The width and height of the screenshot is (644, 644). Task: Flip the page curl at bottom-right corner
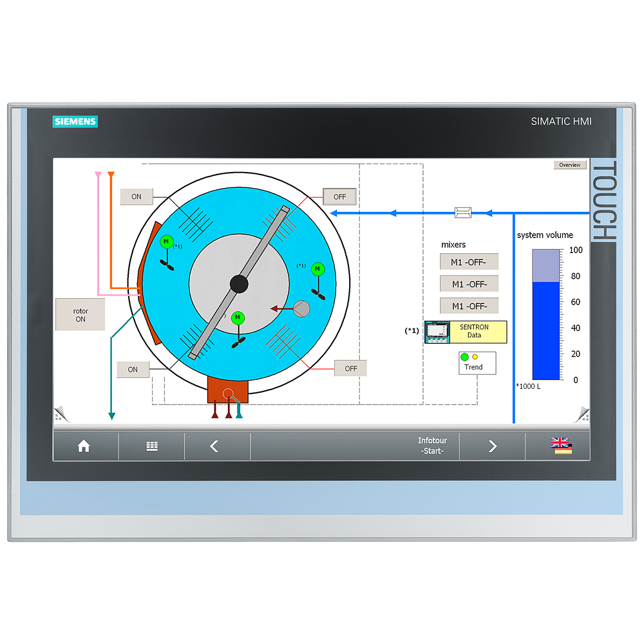point(583,413)
